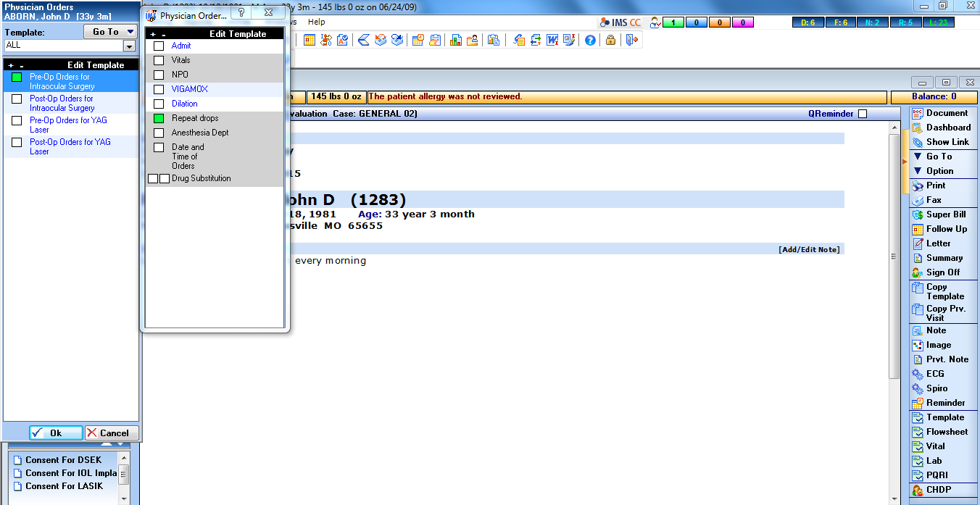Check Post-Op Orders for YAG Laser checkbox
Viewport: 980px width, 505px height.
[17, 143]
